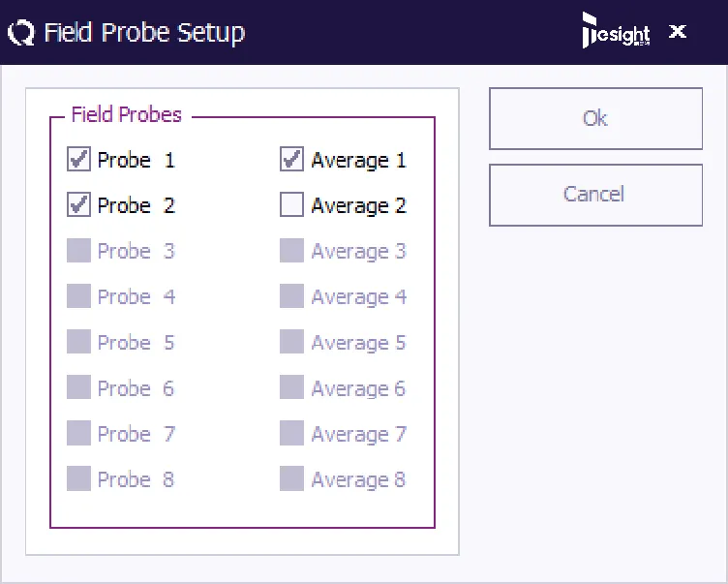Viewport: 728px width, 584px height.
Task: Uncheck the Probe 1 checkbox
Action: point(78,160)
